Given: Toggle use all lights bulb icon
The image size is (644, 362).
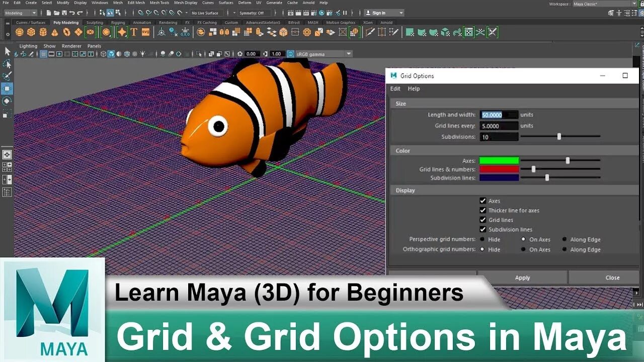Looking at the screenshot, I should [x=143, y=54].
